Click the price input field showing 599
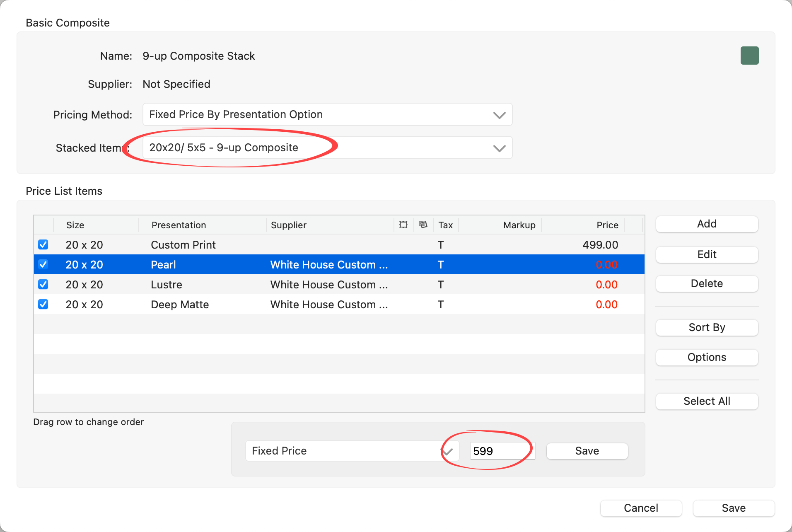792x532 pixels. [x=502, y=451]
